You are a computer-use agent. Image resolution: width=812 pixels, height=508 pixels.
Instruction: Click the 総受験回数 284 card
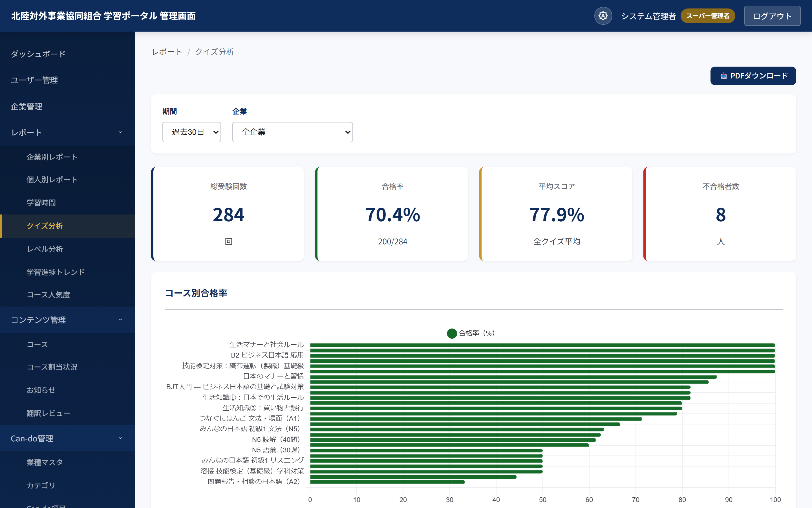point(228,214)
